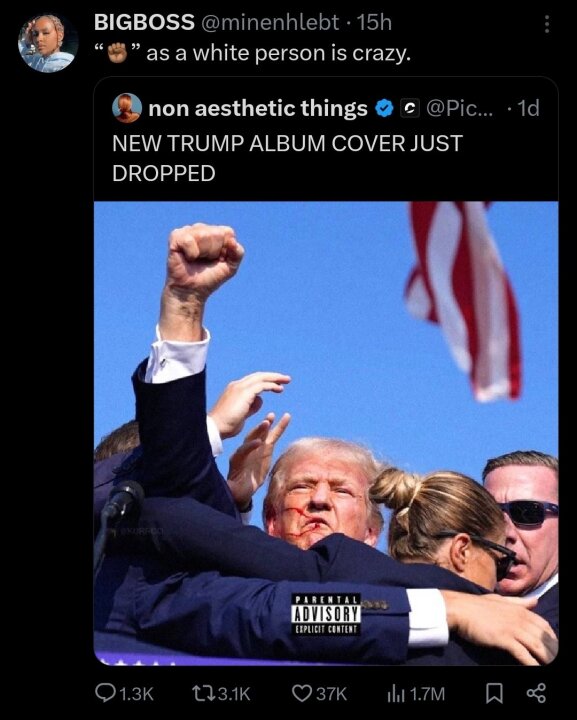Click the square affiliate badge icon

pos(410,108)
